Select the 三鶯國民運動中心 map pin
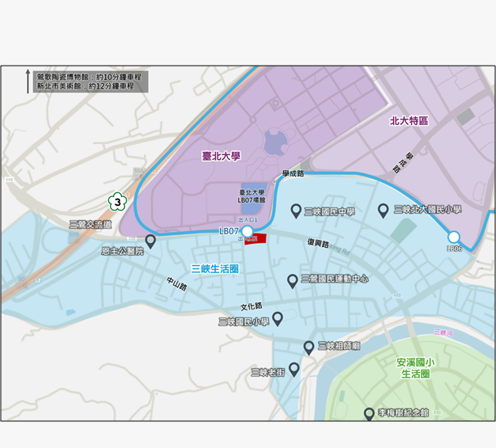The width and height of the screenshot is (496, 448). [x=292, y=281]
